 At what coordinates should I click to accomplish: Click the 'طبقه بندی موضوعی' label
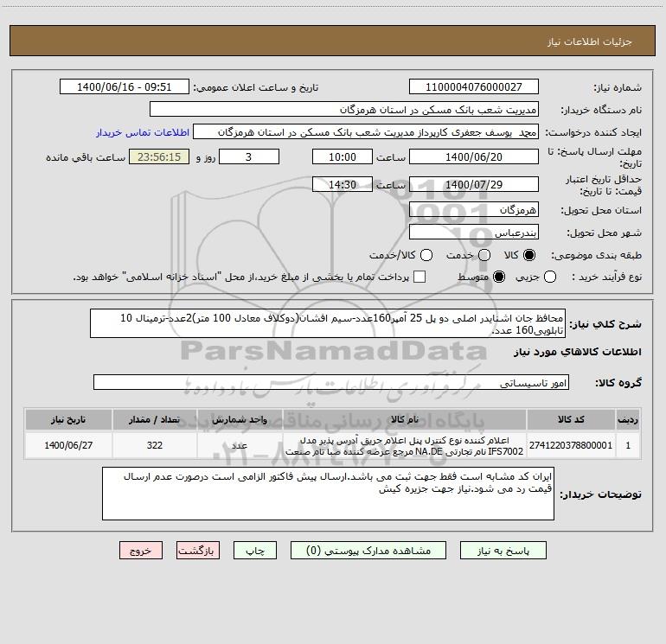[x=596, y=255]
